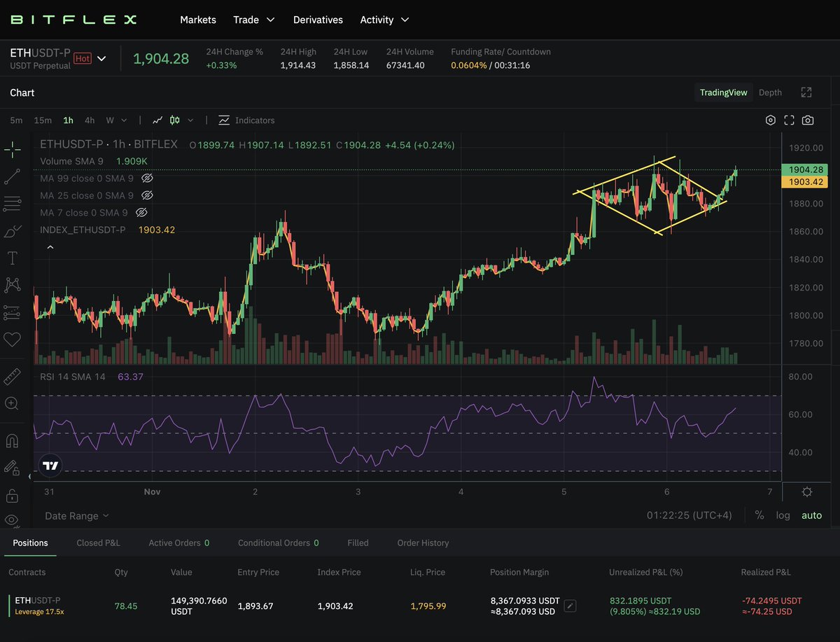The width and height of the screenshot is (840, 642).
Task: Show the MA 25 close indicator
Action: click(147, 195)
